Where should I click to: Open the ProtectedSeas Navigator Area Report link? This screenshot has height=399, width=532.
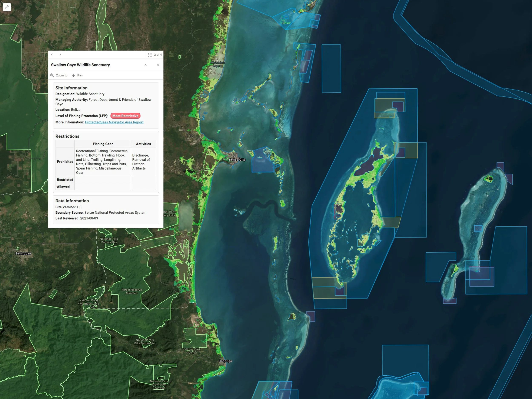tap(114, 122)
